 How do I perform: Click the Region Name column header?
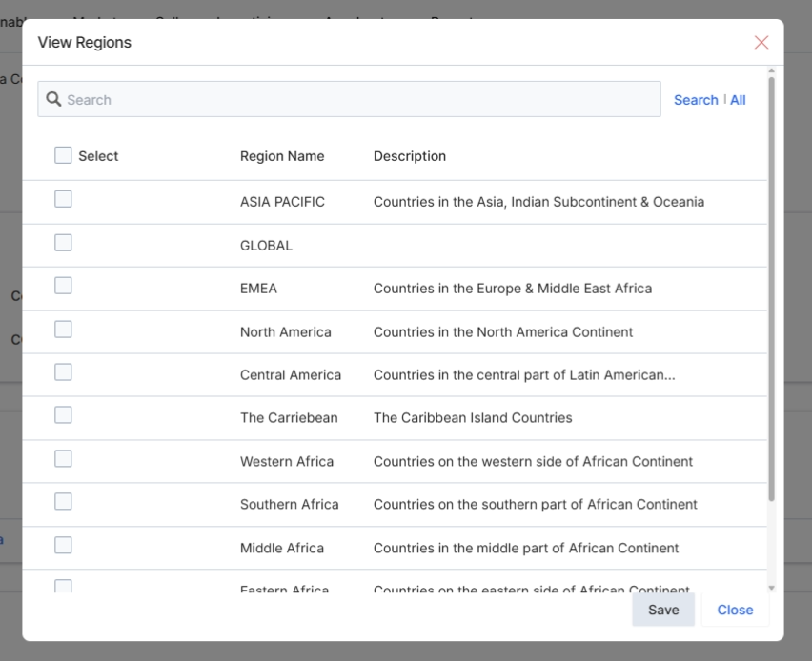(x=282, y=156)
